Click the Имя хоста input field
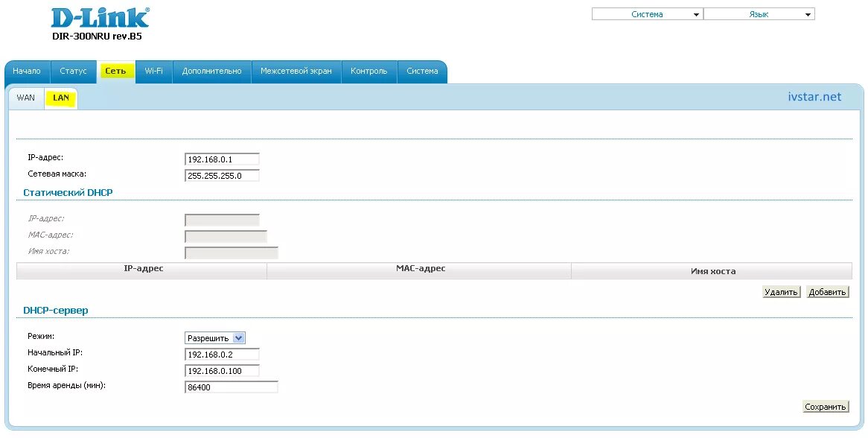868x438 pixels. point(232,253)
